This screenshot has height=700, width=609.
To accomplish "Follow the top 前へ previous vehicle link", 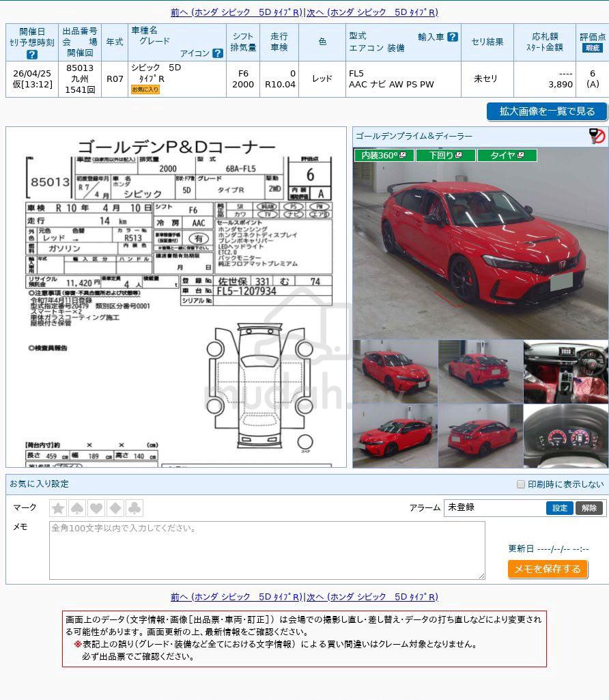I will tap(236, 12).
